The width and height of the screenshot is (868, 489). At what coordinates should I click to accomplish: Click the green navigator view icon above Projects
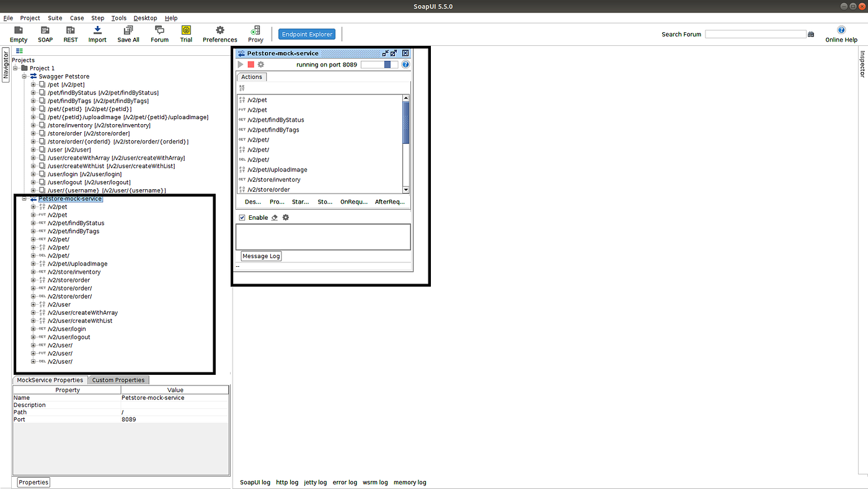pyautogui.click(x=20, y=51)
